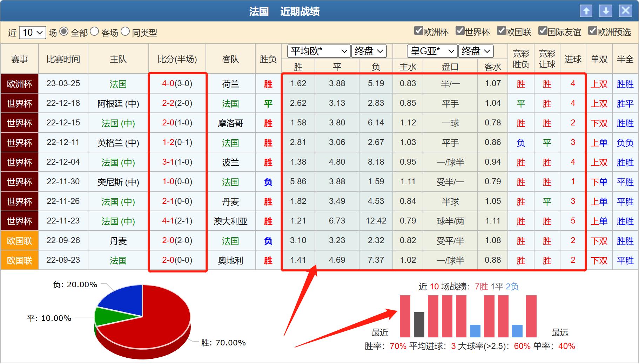Screen dimensions: 639x364
Task: Open the 终盘 dropdown next to 平均欧*
Action: coord(369,51)
